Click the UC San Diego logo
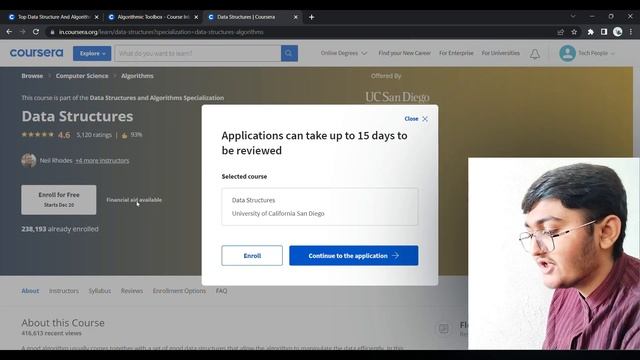Image resolution: width=640 pixels, height=360 pixels. click(397, 97)
